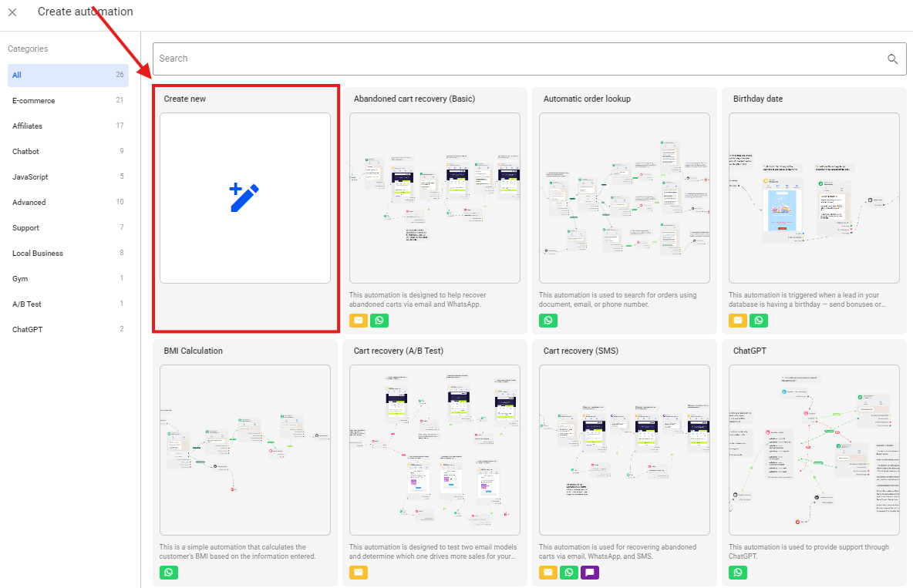The height and width of the screenshot is (588, 913).
Task: Click the blue pencil Create new icon
Action: (244, 198)
